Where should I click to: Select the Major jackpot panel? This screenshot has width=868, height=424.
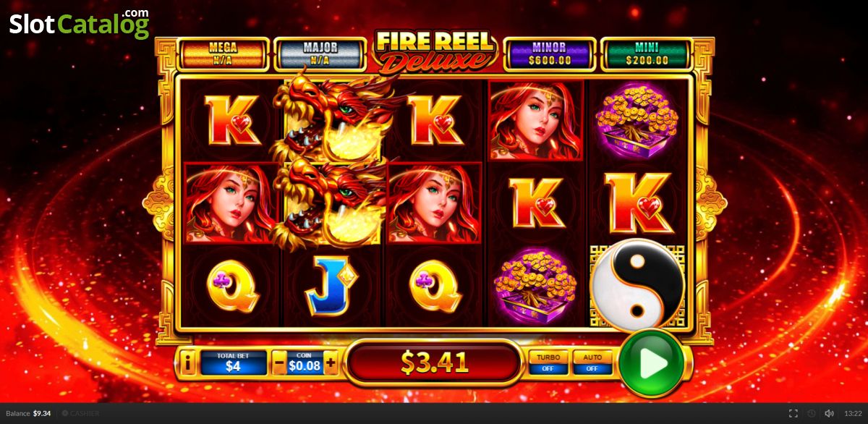320,54
